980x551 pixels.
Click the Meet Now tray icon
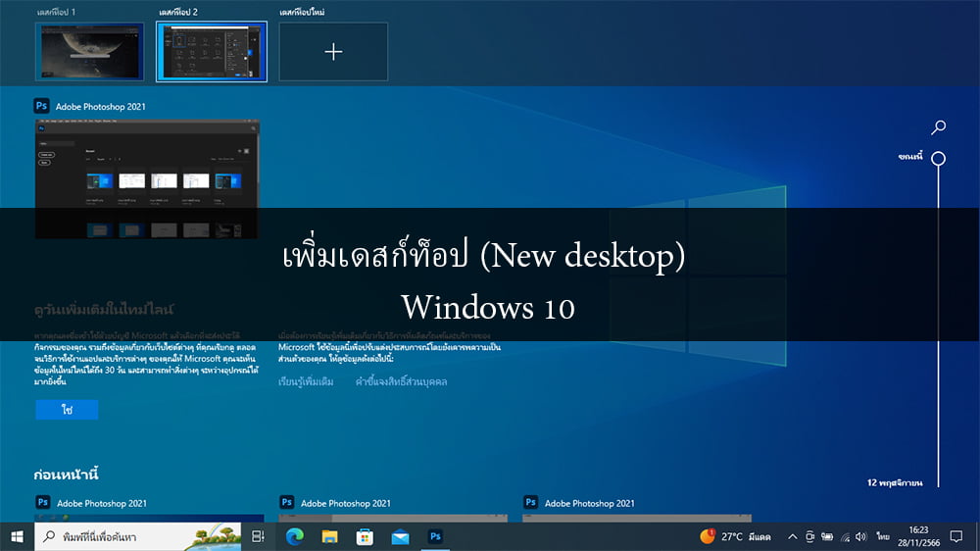pyautogui.click(x=810, y=536)
